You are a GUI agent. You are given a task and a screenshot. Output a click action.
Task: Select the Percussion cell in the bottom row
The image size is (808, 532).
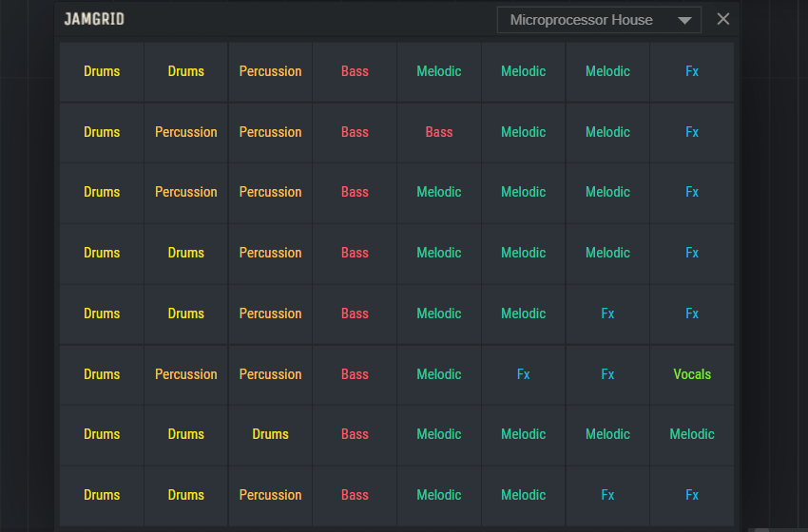click(x=270, y=495)
